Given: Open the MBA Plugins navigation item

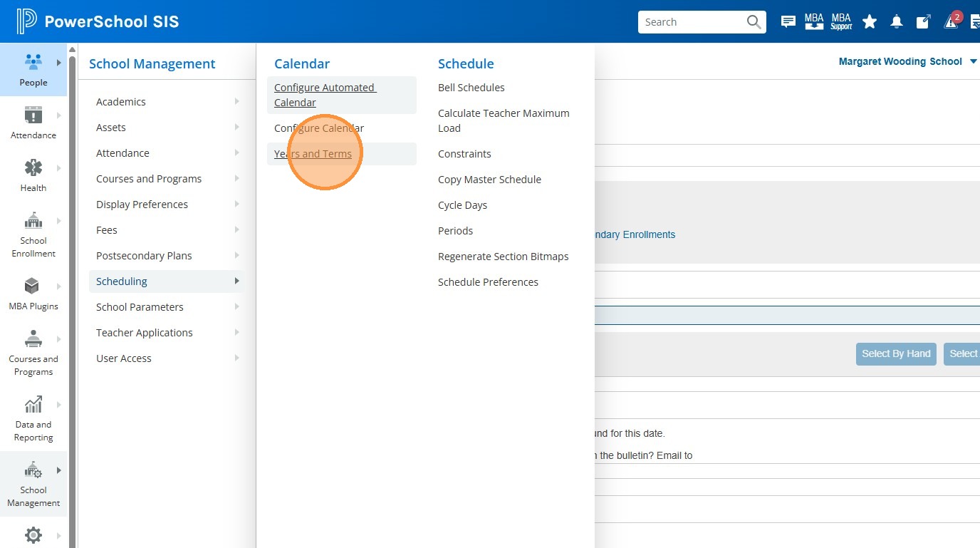Looking at the screenshot, I should tap(33, 294).
